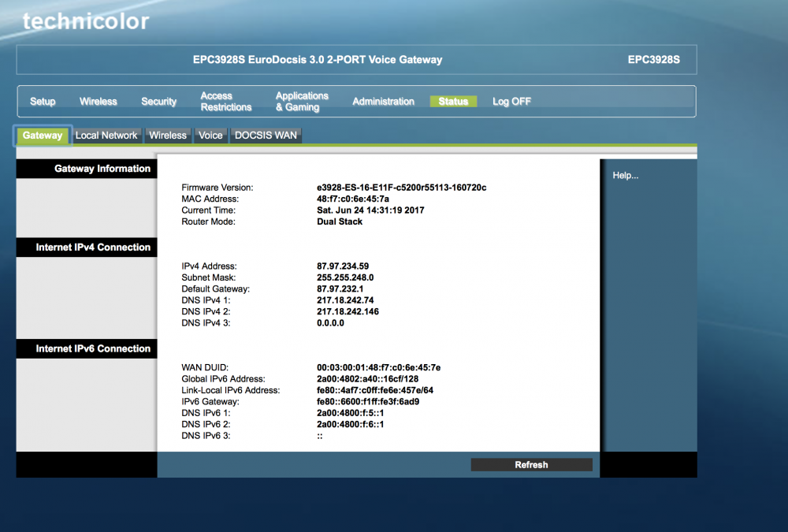
Task: Open the Wireless main menu
Action: click(98, 101)
